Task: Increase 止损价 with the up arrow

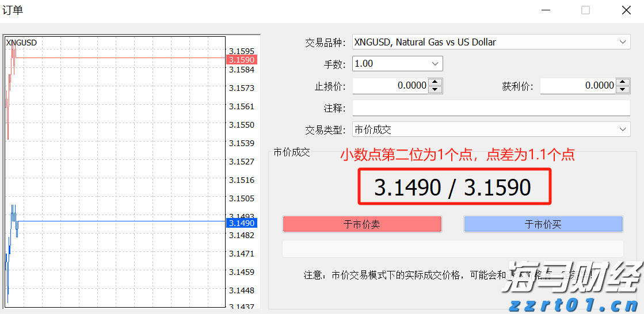Action: [x=436, y=82]
